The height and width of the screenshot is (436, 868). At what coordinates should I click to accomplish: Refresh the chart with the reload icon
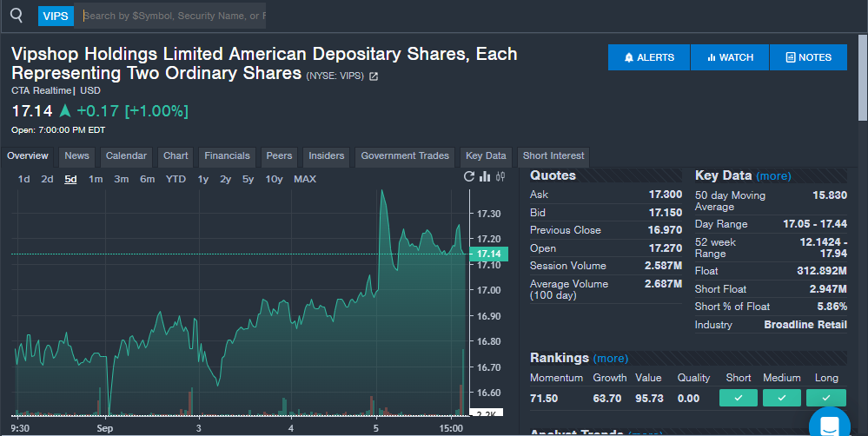pyautogui.click(x=469, y=176)
